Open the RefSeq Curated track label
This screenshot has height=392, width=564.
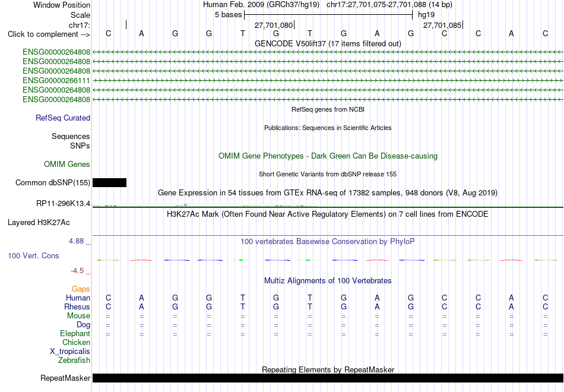click(63, 118)
